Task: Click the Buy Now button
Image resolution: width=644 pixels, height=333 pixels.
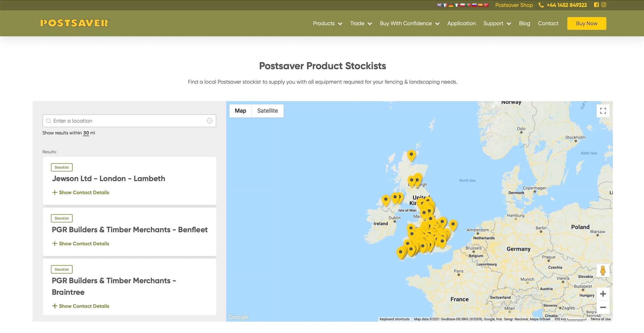Action: tap(587, 23)
